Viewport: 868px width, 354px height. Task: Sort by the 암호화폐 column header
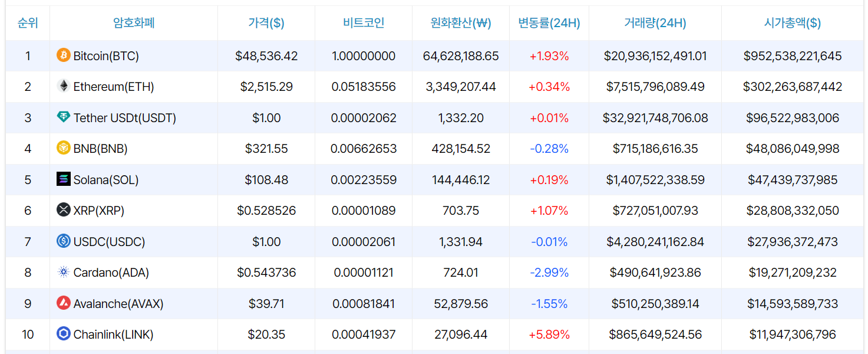coord(134,23)
